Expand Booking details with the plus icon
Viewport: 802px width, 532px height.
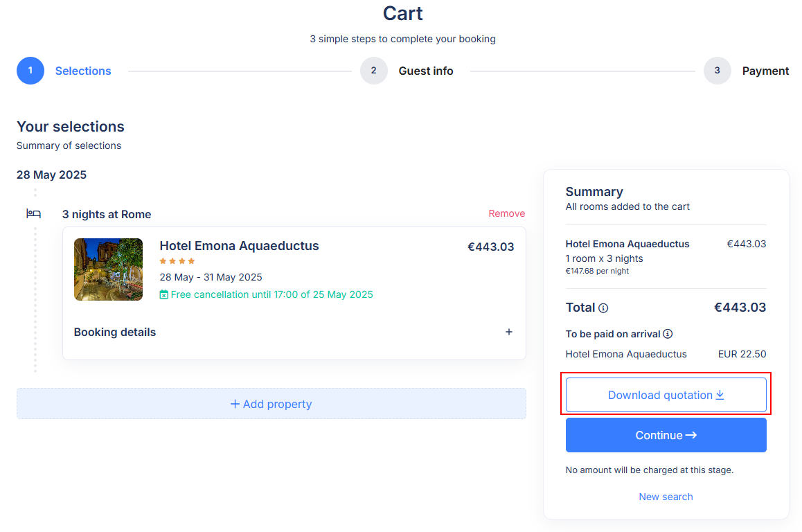click(x=509, y=332)
